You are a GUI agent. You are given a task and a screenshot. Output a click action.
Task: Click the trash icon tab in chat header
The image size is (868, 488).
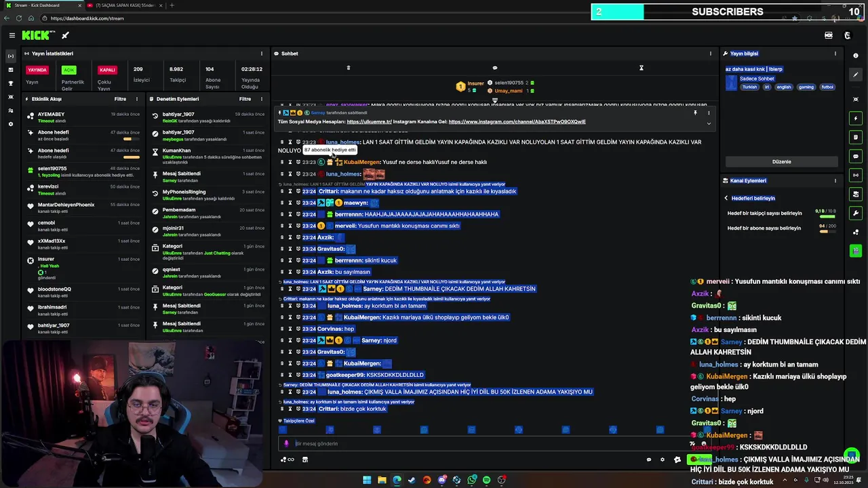tap(349, 68)
